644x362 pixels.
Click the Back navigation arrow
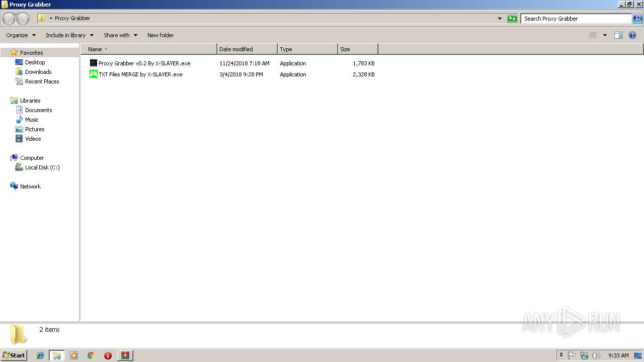click(9, 19)
